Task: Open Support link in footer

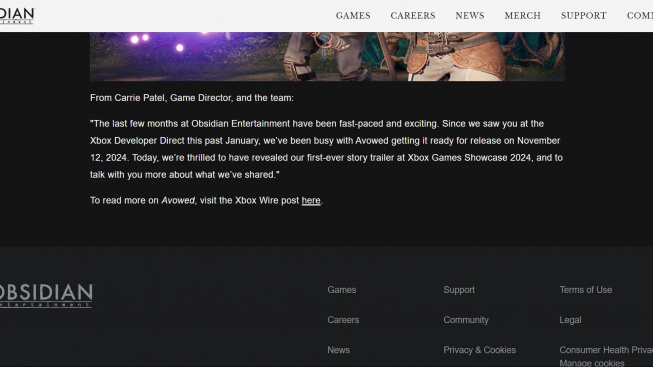Action: [x=459, y=290]
